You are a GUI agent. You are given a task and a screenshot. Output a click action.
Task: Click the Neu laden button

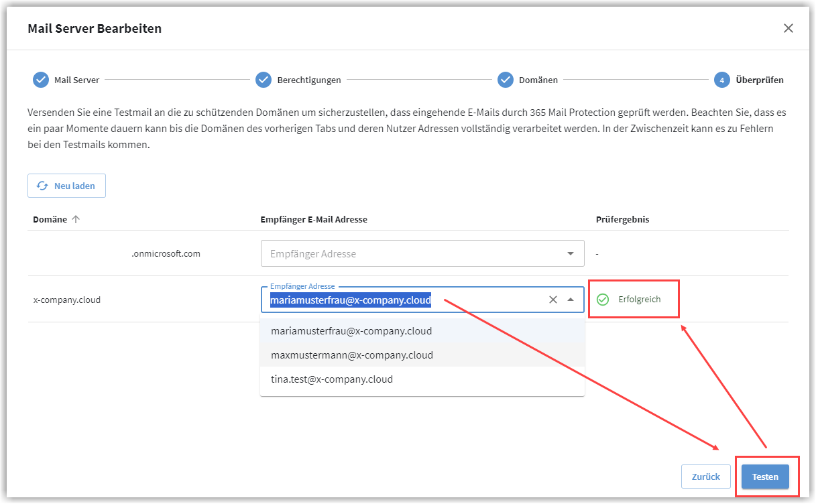(x=66, y=186)
